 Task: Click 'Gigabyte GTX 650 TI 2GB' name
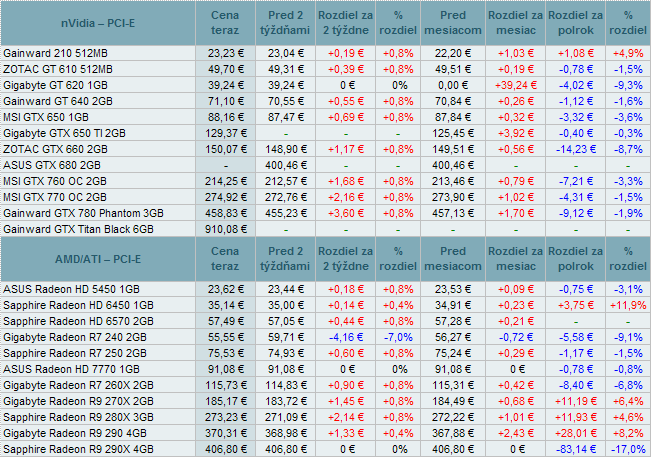[x=64, y=133]
